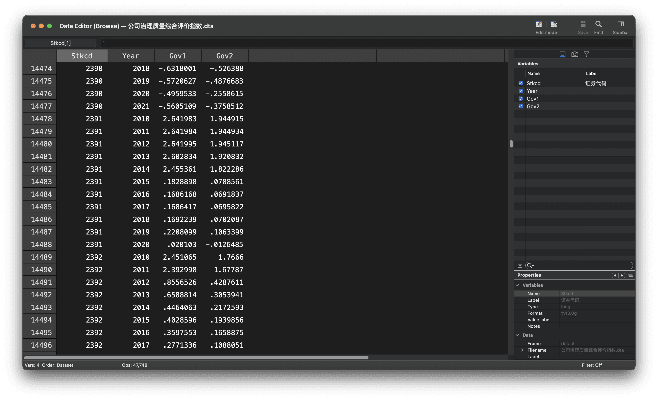Click the Find magnifier icon
The image size is (658, 400).
pyautogui.click(x=596, y=25)
